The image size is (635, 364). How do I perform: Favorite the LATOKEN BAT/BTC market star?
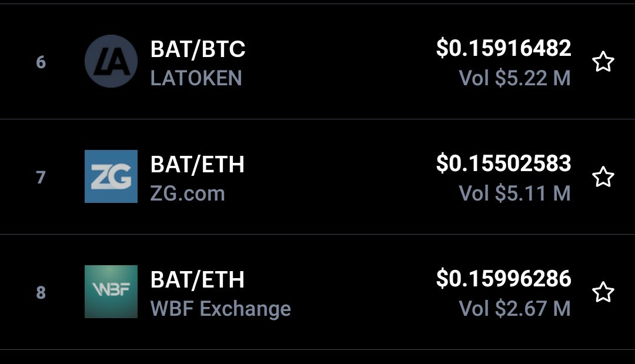click(x=603, y=62)
